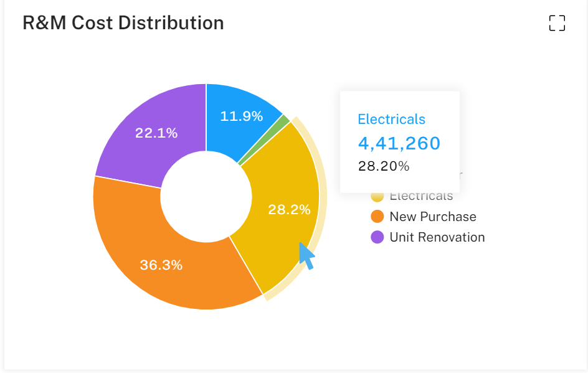Toggle the New Purchase legend label
The width and height of the screenshot is (588, 373).
[x=432, y=217]
